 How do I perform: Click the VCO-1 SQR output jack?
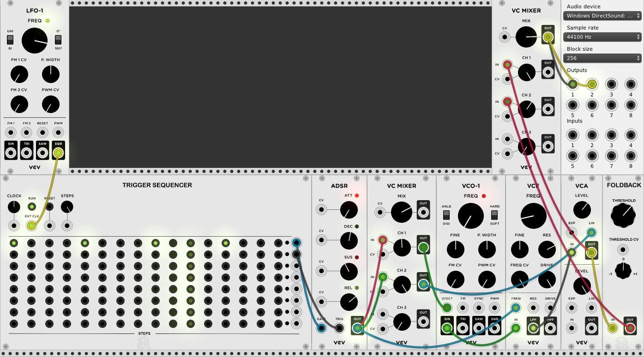coord(494,328)
